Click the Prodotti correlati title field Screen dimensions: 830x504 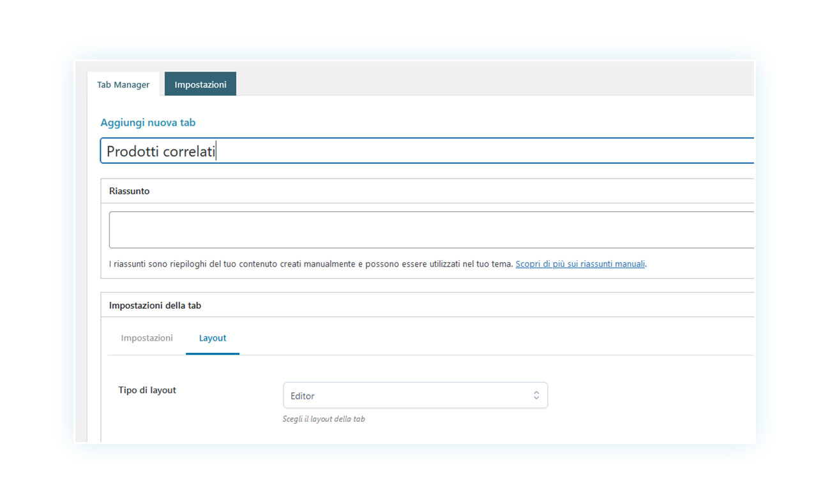(x=426, y=151)
